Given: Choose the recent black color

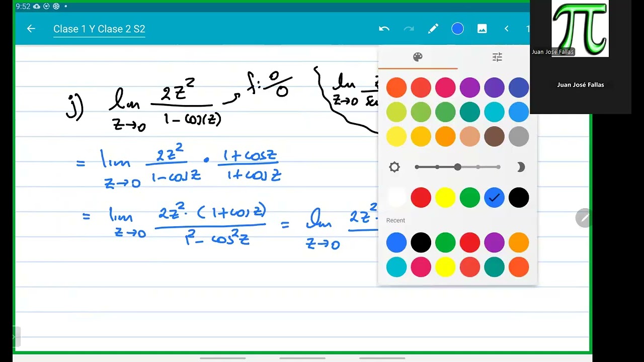Looking at the screenshot, I should (x=421, y=242).
